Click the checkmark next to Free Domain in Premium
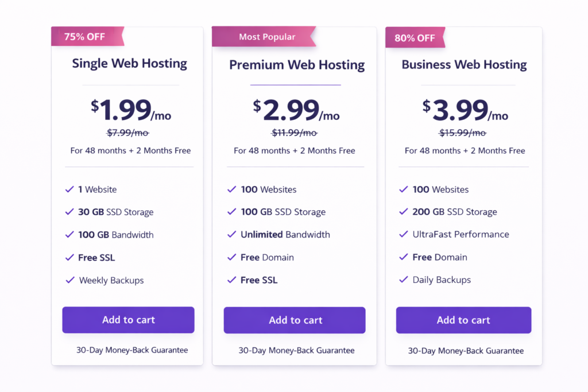This screenshot has height=392, width=588. pyautogui.click(x=232, y=258)
